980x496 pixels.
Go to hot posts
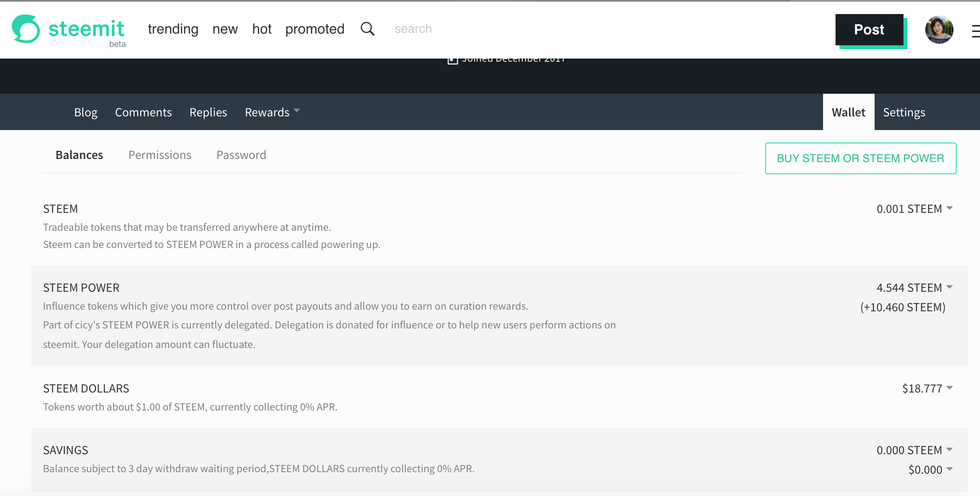pyautogui.click(x=262, y=29)
